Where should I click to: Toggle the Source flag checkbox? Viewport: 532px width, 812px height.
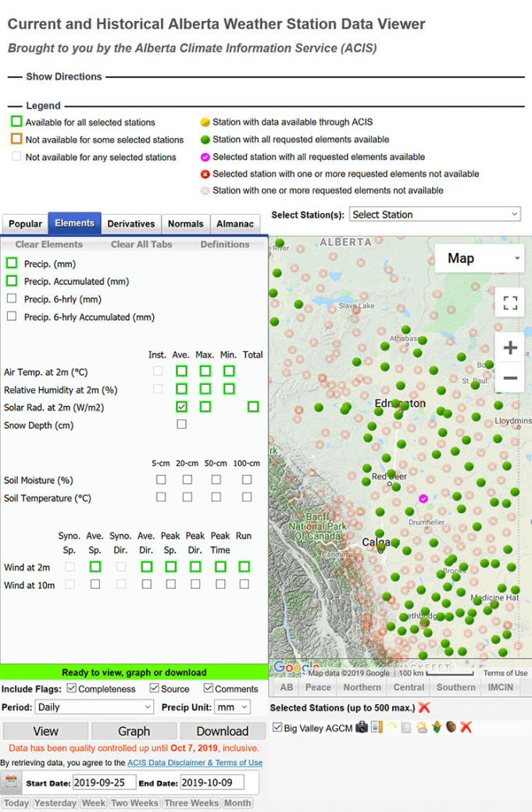pos(154,688)
